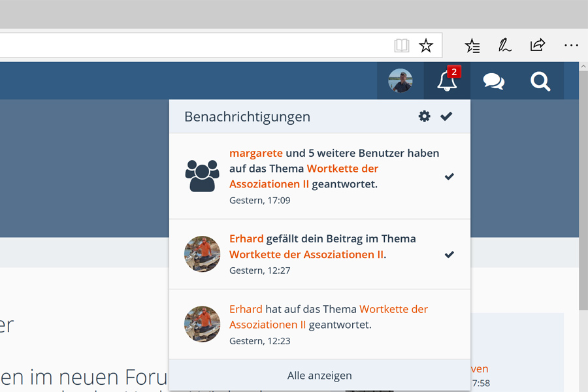Click group users icon in first notification
Screen dimensions: 588x392
click(203, 176)
